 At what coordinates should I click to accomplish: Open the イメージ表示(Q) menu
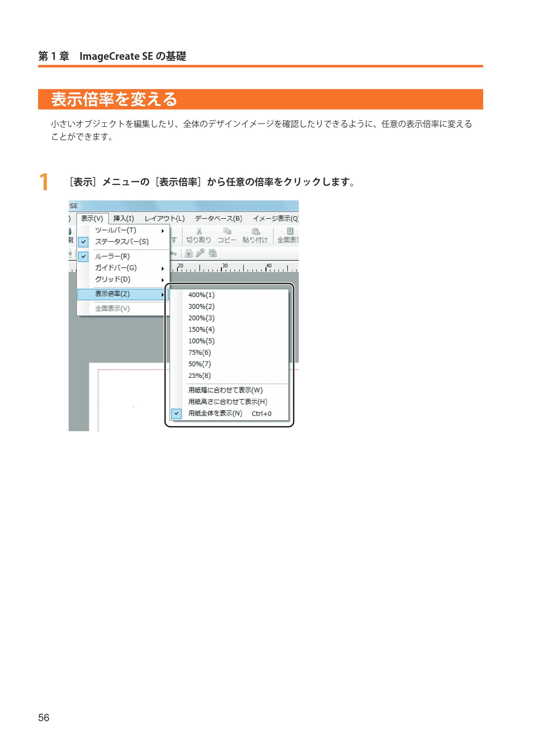[x=275, y=218]
